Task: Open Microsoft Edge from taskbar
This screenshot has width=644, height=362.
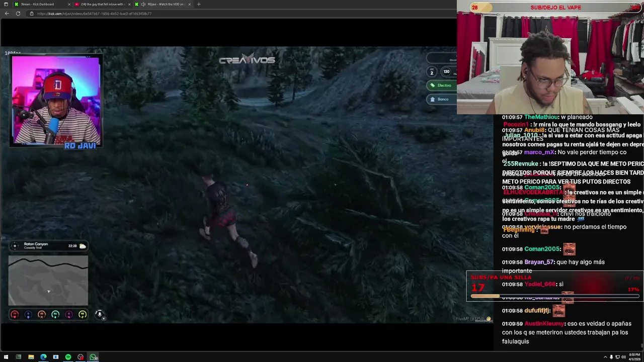Action: (43, 357)
